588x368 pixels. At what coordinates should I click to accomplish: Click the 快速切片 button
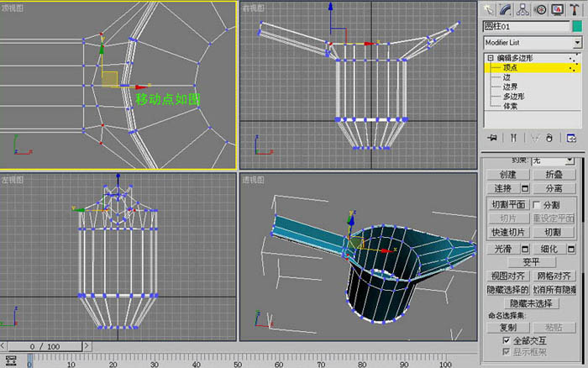tap(508, 232)
